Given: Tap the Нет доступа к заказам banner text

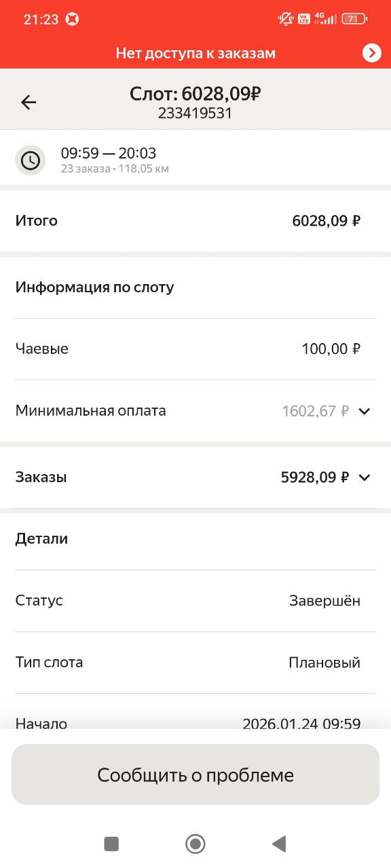Looking at the screenshot, I should coord(195,52).
